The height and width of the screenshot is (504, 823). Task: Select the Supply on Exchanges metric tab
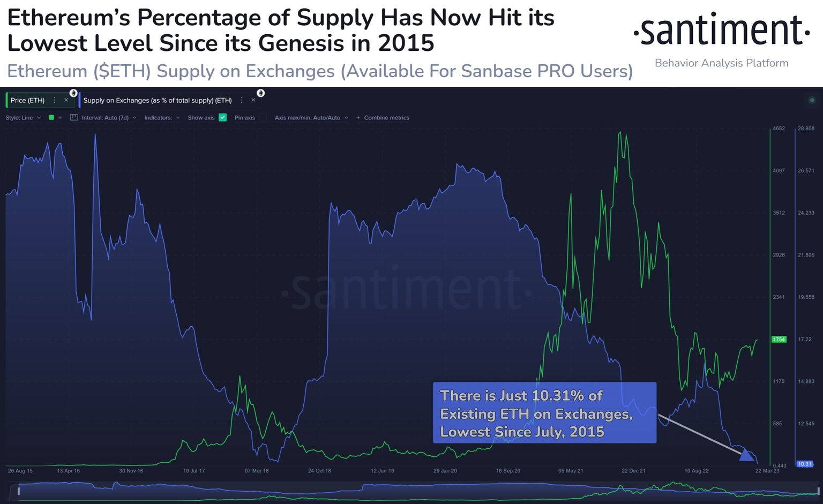point(158,100)
